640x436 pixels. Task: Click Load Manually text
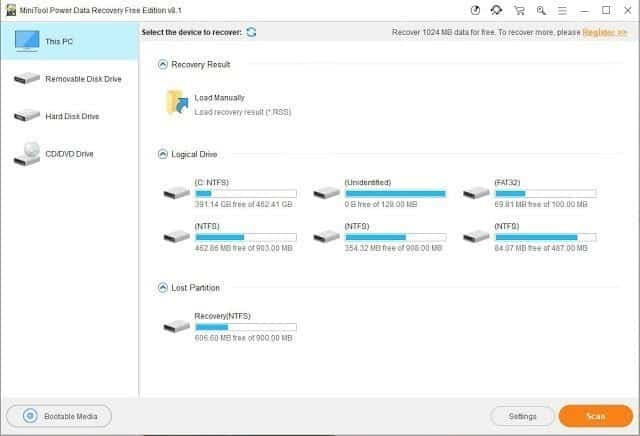[220, 98]
